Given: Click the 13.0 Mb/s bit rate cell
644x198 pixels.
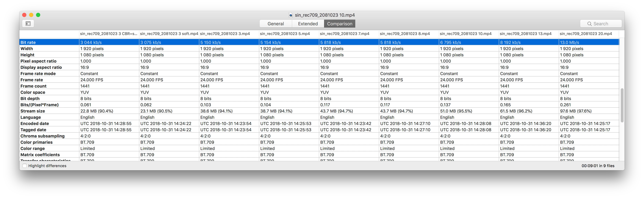Looking at the screenshot, I should click(x=569, y=42).
